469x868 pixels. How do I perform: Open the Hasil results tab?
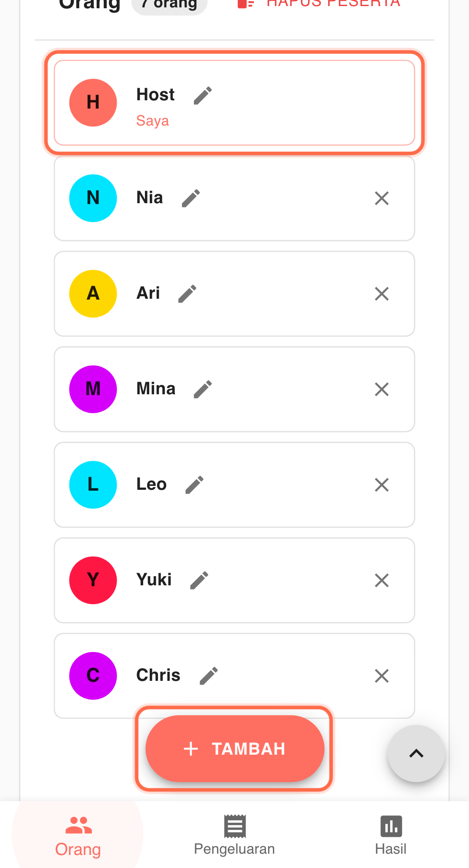coord(390,835)
